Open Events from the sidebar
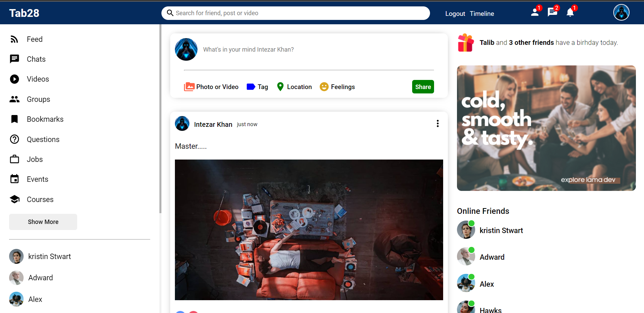This screenshot has width=644, height=313. point(37,179)
